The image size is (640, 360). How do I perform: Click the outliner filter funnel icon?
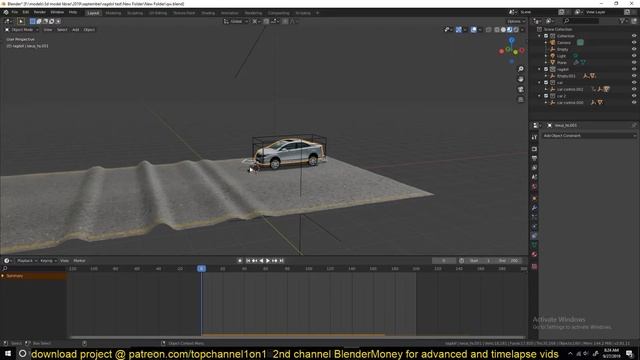[x=622, y=21]
